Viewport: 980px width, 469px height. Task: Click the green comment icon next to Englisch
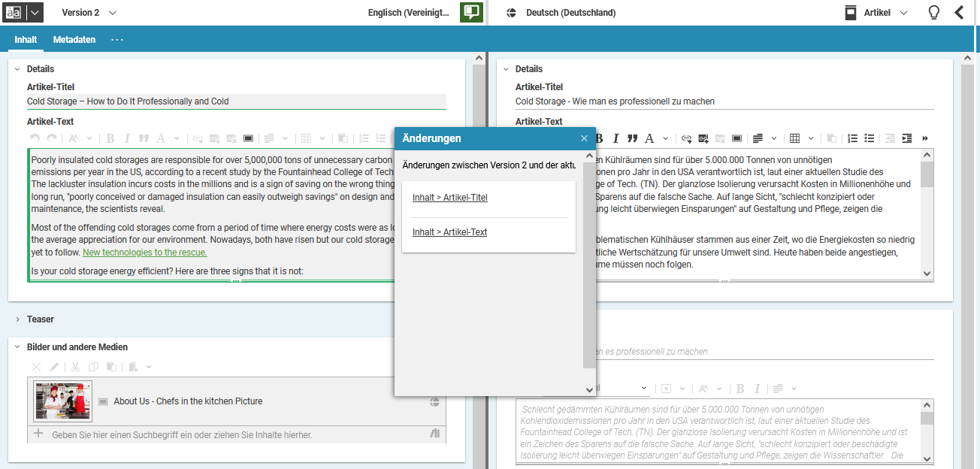tap(471, 13)
